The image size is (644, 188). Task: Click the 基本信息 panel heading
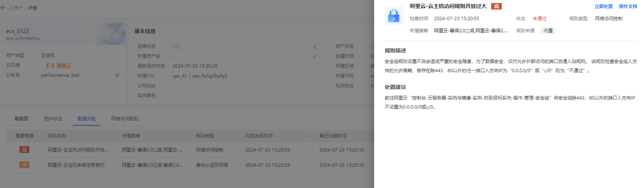pyautogui.click(x=145, y=31)
